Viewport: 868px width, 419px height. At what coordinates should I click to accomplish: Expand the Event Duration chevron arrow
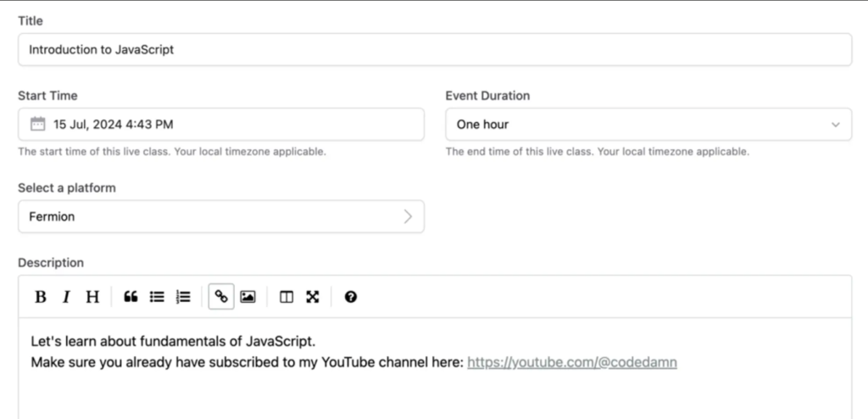835,125
